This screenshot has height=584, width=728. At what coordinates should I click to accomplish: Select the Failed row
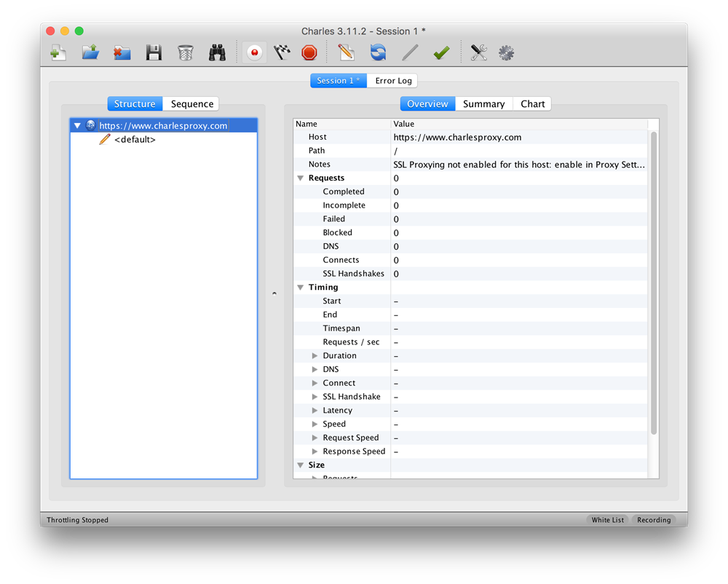point(470,218)
